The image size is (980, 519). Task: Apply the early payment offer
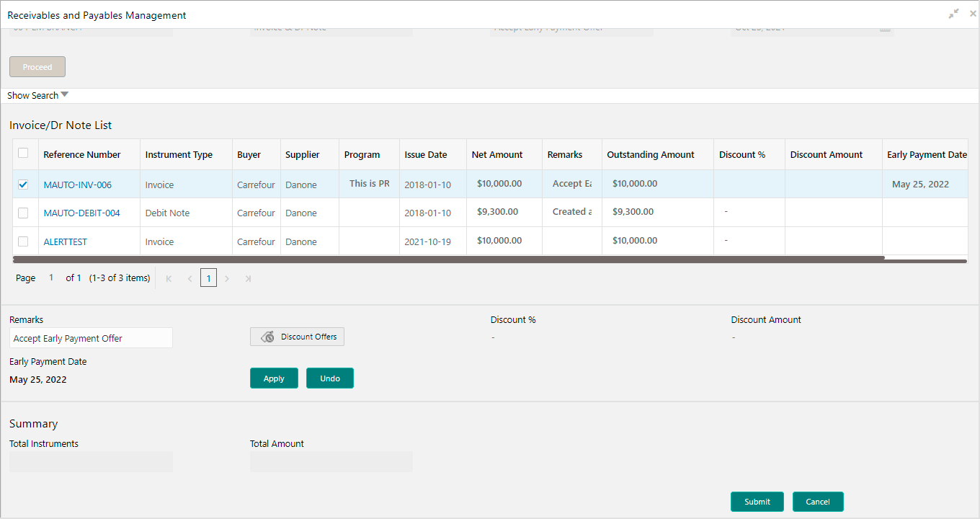click(x=274, y=378)
